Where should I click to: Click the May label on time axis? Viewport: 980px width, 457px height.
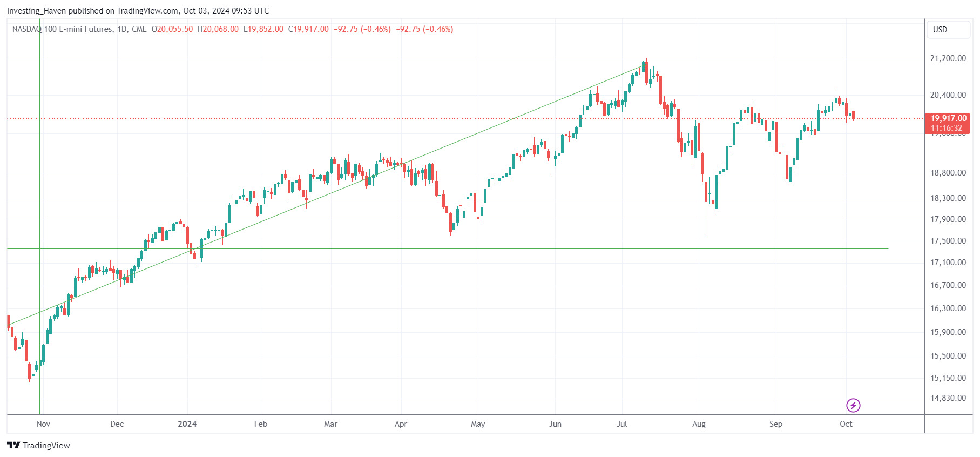478,424
